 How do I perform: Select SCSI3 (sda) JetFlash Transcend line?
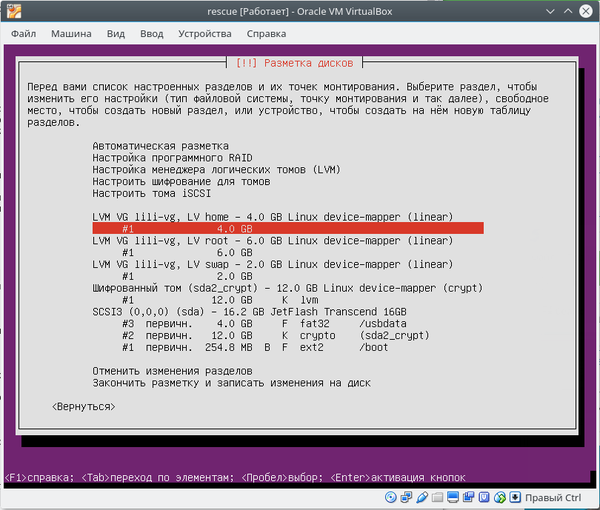click(x=249, y=312)
